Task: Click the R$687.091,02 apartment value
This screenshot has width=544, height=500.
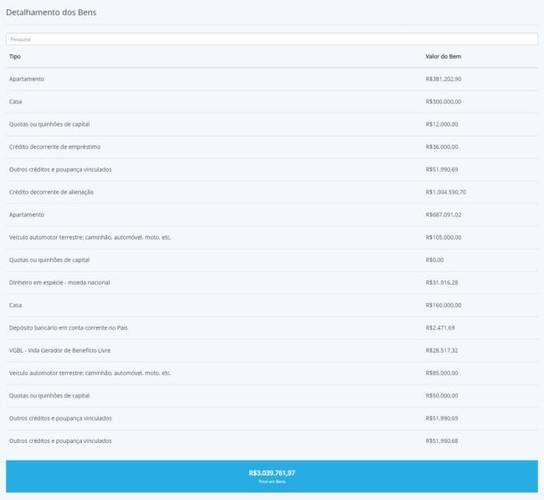Action: click(443, 215)
